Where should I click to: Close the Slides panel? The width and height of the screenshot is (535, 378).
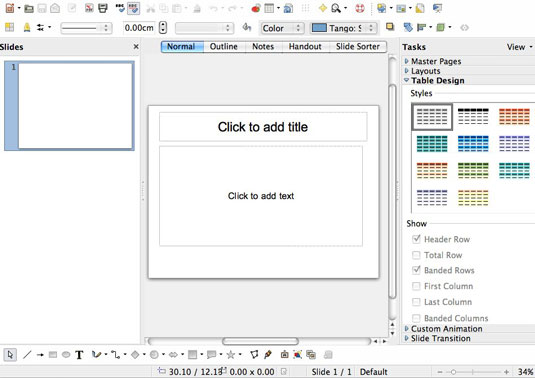click(x=136, y=46)
